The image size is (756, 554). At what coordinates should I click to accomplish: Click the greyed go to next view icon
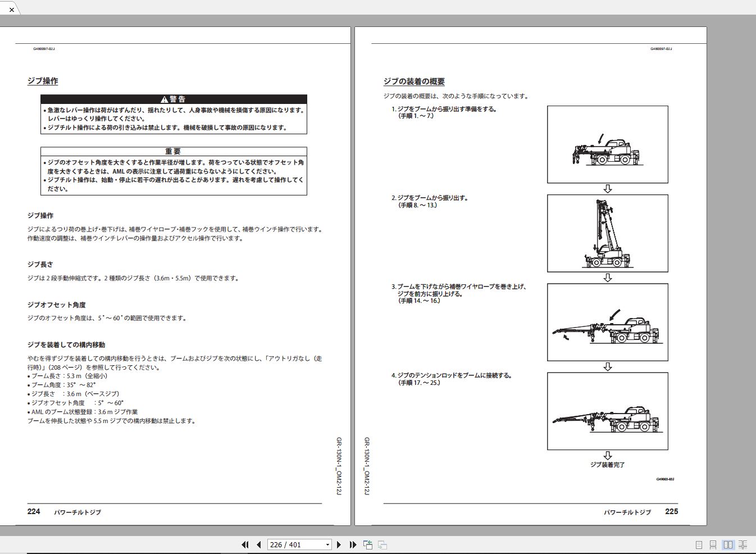coord(382,544)
